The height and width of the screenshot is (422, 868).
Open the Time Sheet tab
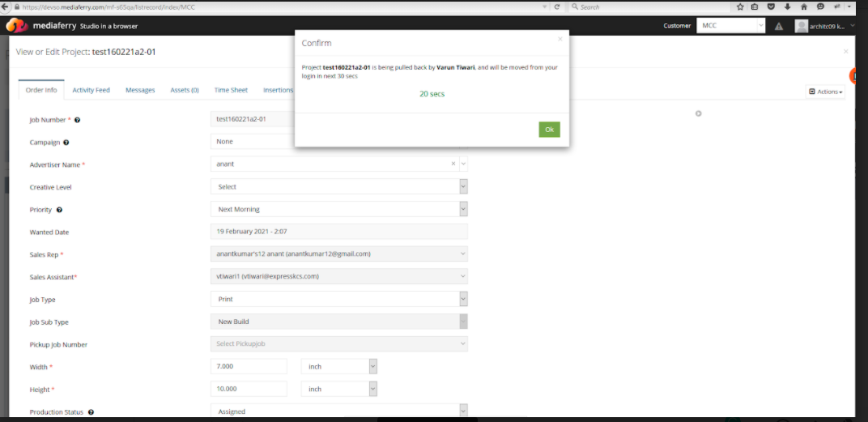[231, 90]
